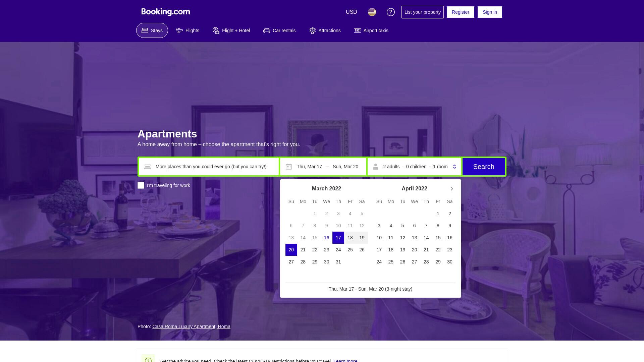Click the destination search input field
This screenshot has width=644, height=362.
tap(209, 167)
